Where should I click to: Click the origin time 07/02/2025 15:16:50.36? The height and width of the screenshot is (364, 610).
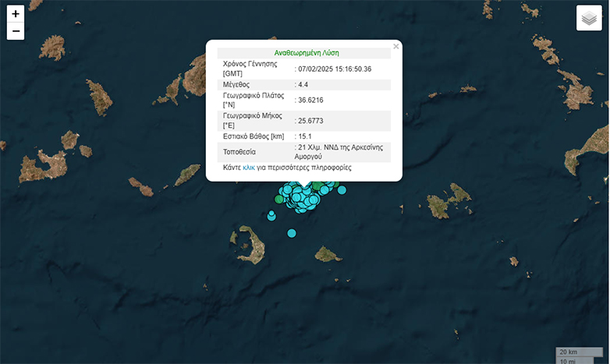335,69
